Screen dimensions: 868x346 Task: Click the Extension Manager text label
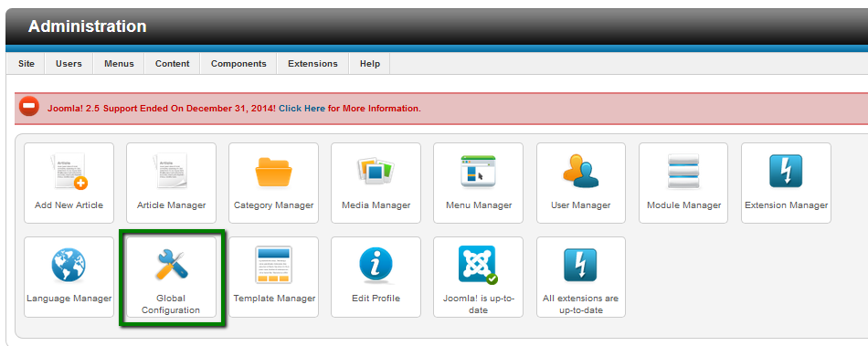click(786, 205)
